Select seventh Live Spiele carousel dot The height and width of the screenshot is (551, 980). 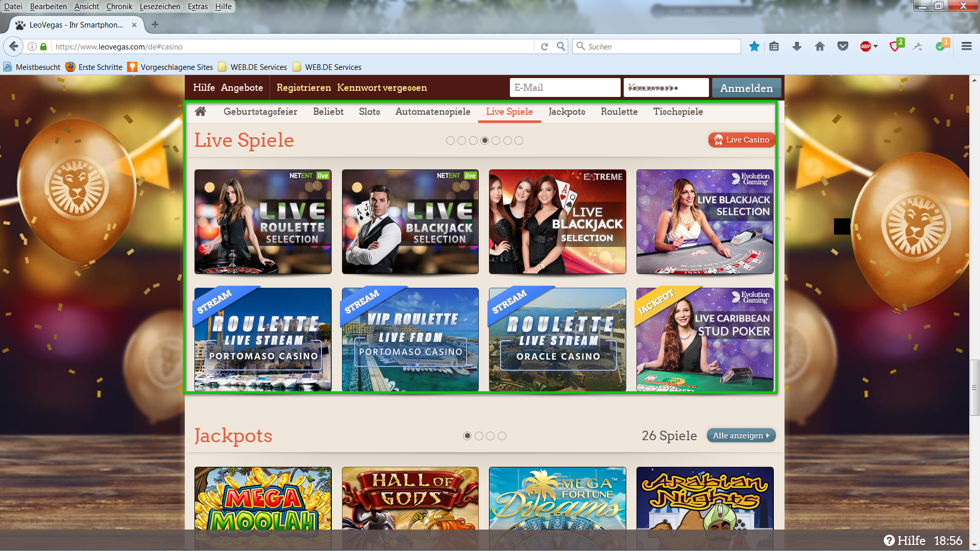[519, 140]
